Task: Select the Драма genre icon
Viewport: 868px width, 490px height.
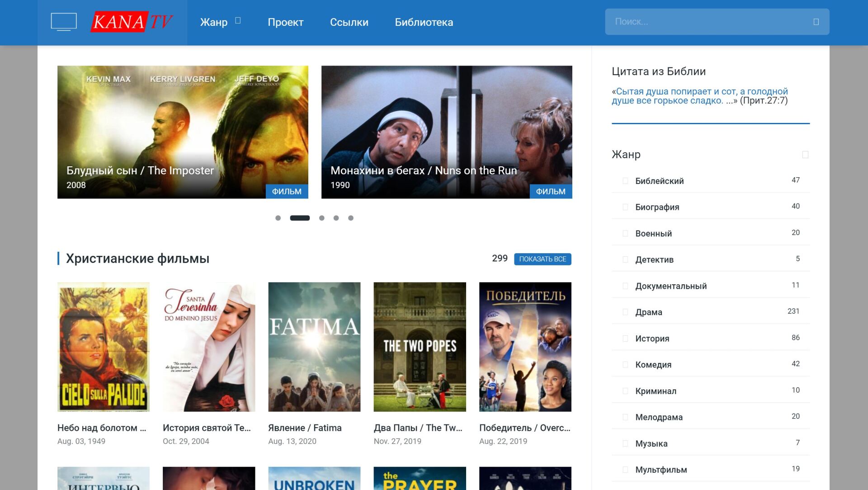Action: [625, 312]
